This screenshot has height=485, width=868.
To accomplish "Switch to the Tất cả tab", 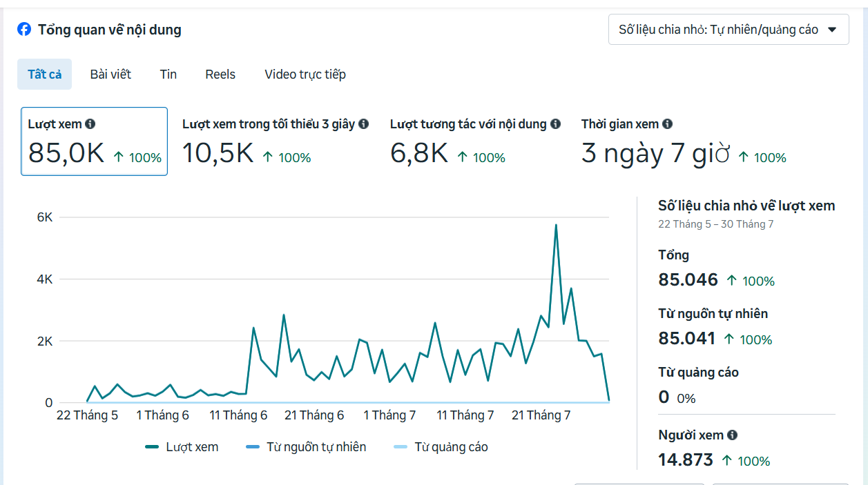I will pos(45,75).
